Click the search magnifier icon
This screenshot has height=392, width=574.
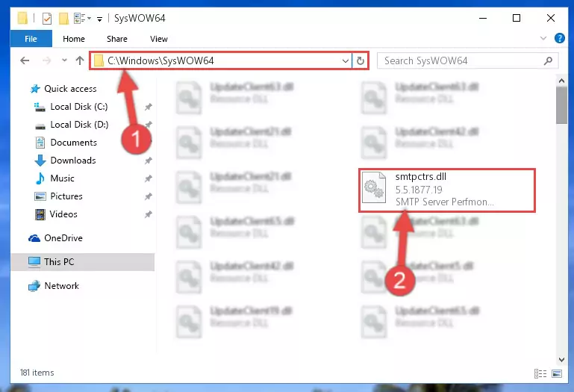coord(548,60)
